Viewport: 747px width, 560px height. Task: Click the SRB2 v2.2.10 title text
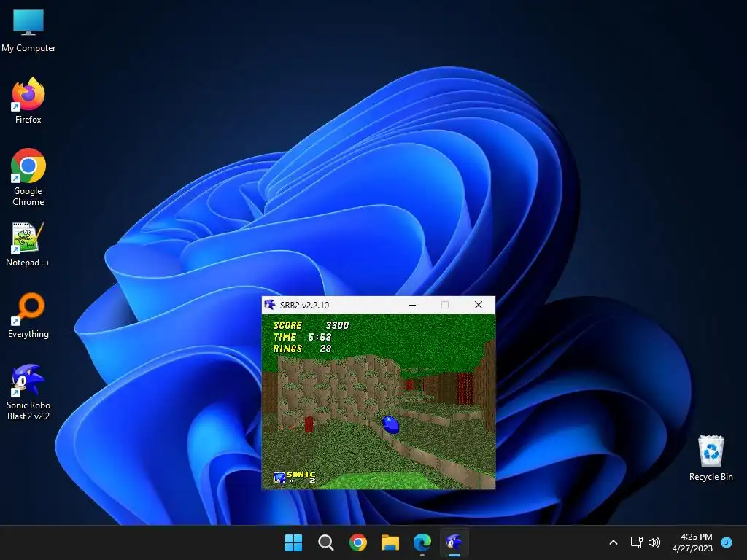(304, 306)
